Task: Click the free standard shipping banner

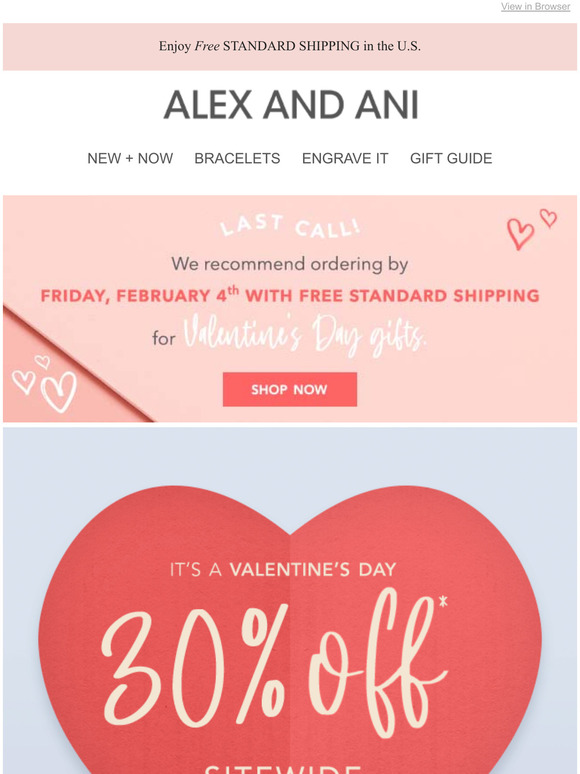Action: point(290,46)
